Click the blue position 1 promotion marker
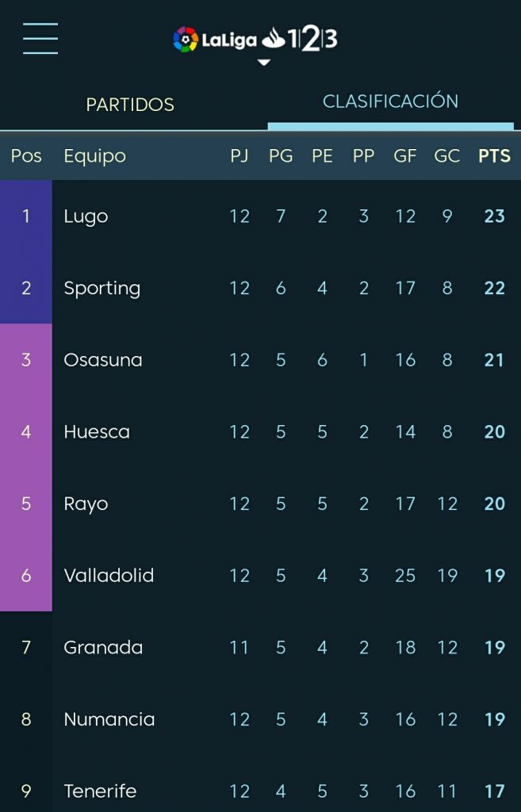The height and width of the screenshot is (812, 521). pyautogui.click(x=26, y=216)
